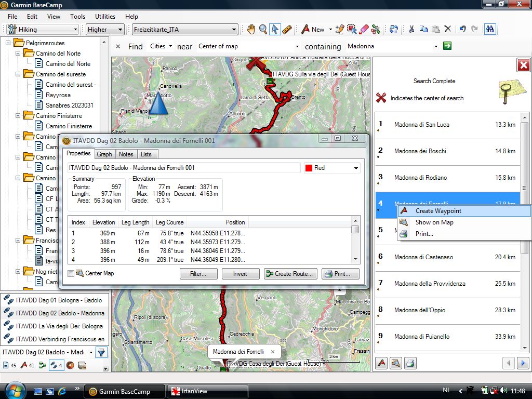Click the filter funnel icon
This screenshot has width=532, height=399.
101,352
